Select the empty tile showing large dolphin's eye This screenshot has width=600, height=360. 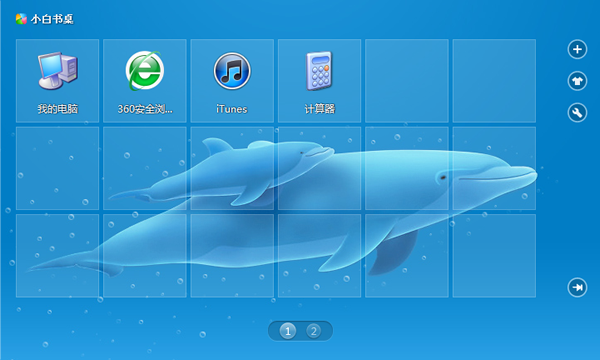(x=407, y=168)
